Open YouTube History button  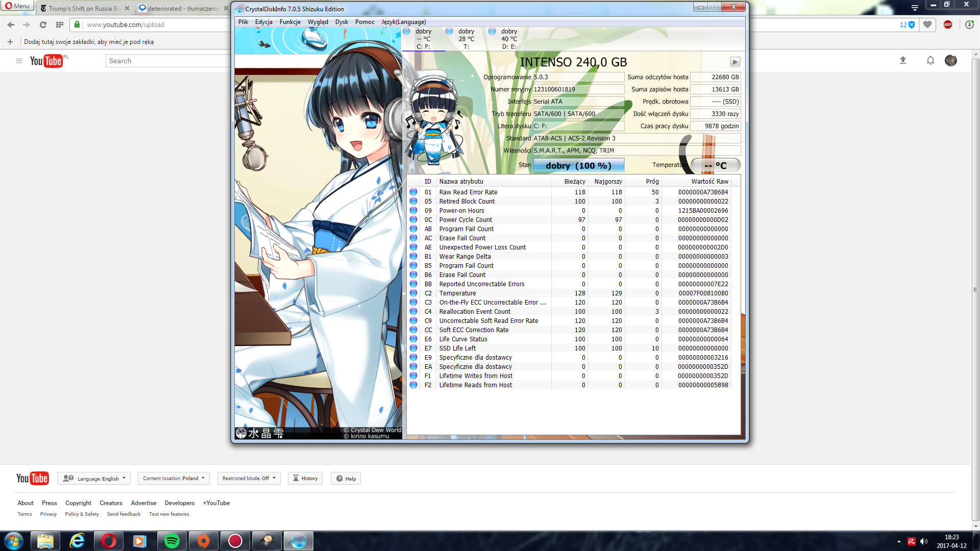[x=305, y=479]
